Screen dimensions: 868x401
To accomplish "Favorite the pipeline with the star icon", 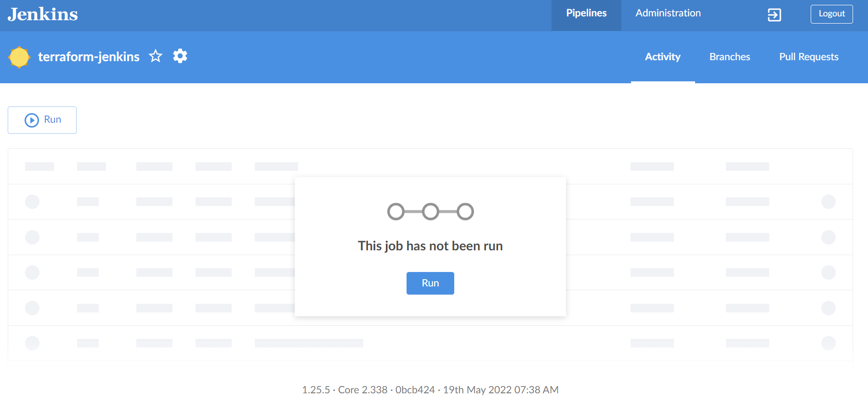I will click(x=156, y=56).
